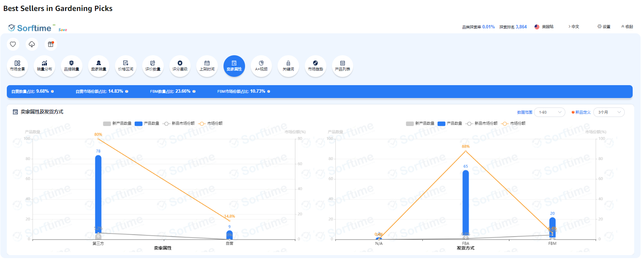Expand the 数据范围 1-93 dropdown

[549, 112]
